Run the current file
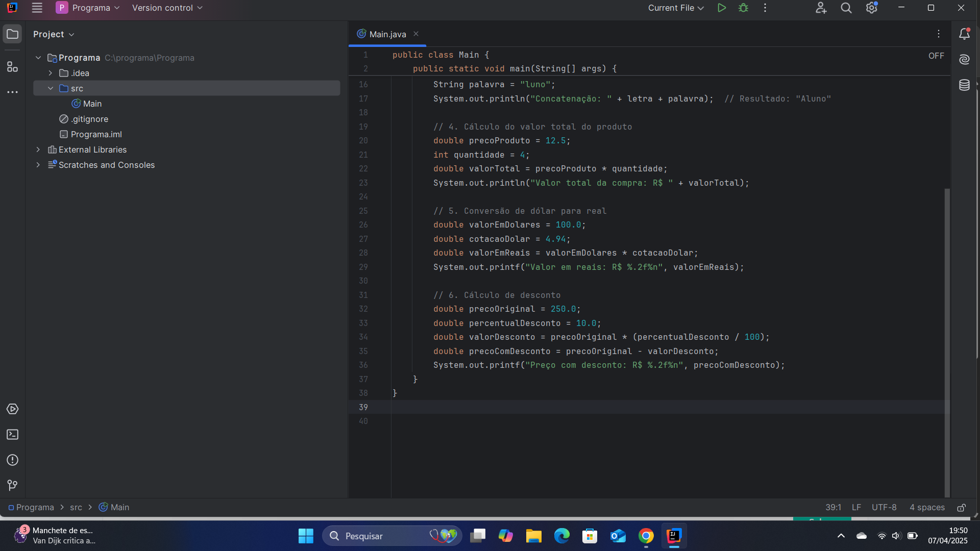This screenshot has height=551, width=980. pos(721,8)
